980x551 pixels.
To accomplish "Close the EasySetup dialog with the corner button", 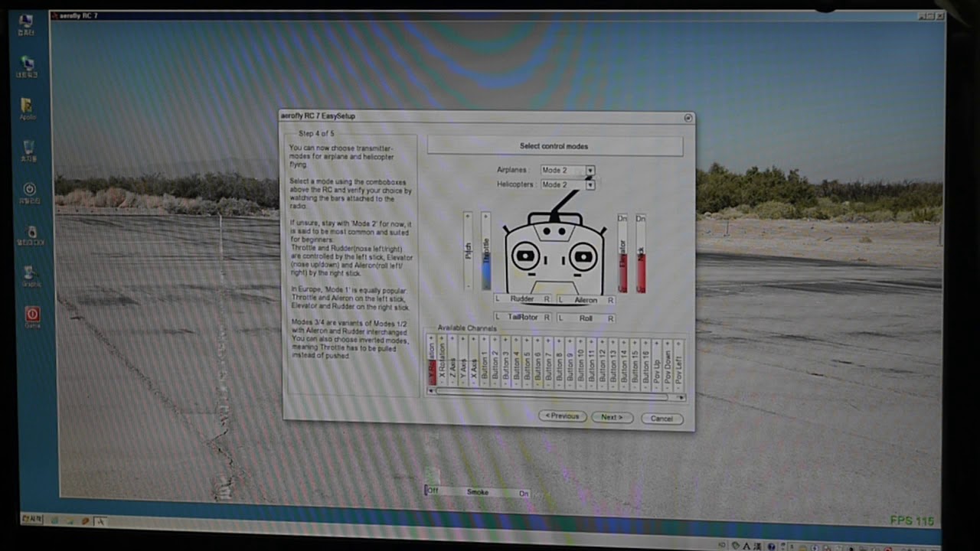I will coord(688,118).
